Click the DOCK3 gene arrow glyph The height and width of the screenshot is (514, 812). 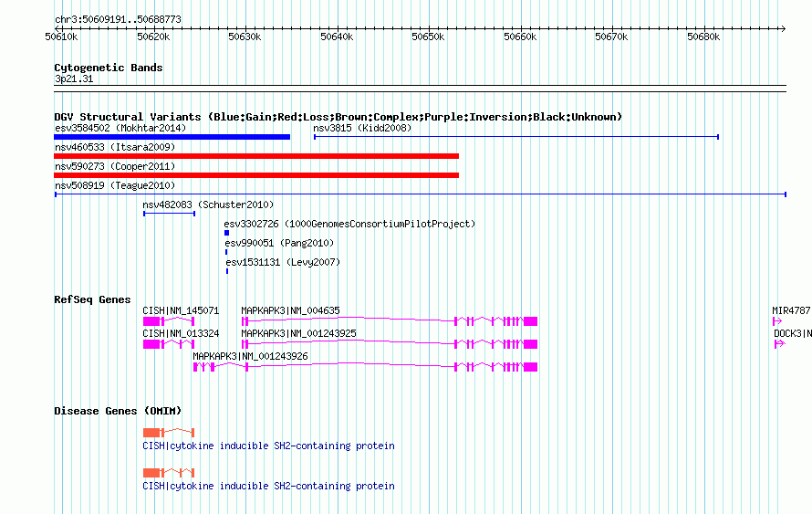point(780,344)
